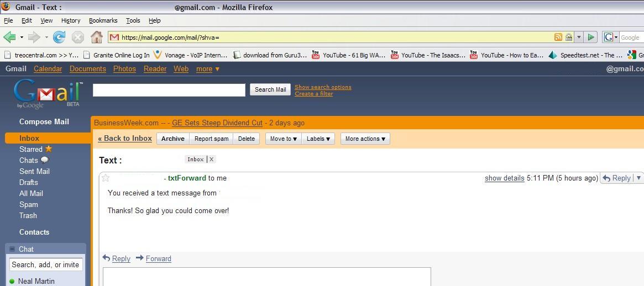Click the Back to Inbox link

125,139
